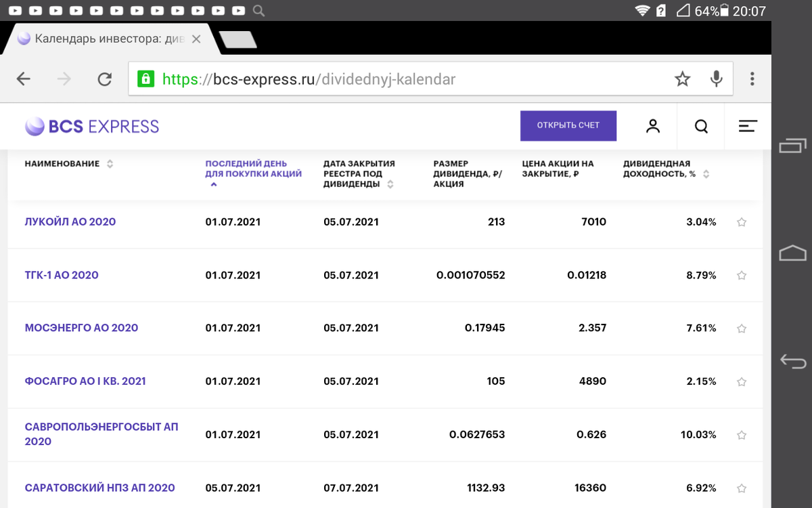This screenshot has width=812, height=508.
Task: Open site search magnifier icon
Action: pos(702,126)
